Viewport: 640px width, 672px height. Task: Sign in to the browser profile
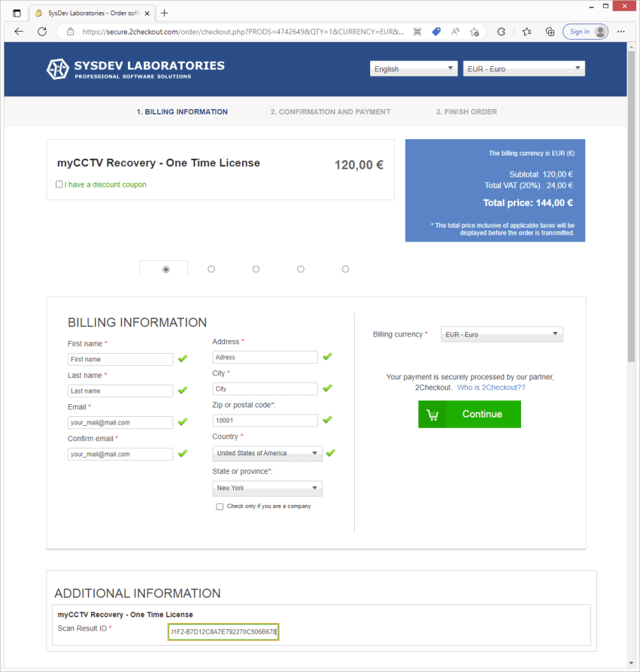click(x=585, y=32)
